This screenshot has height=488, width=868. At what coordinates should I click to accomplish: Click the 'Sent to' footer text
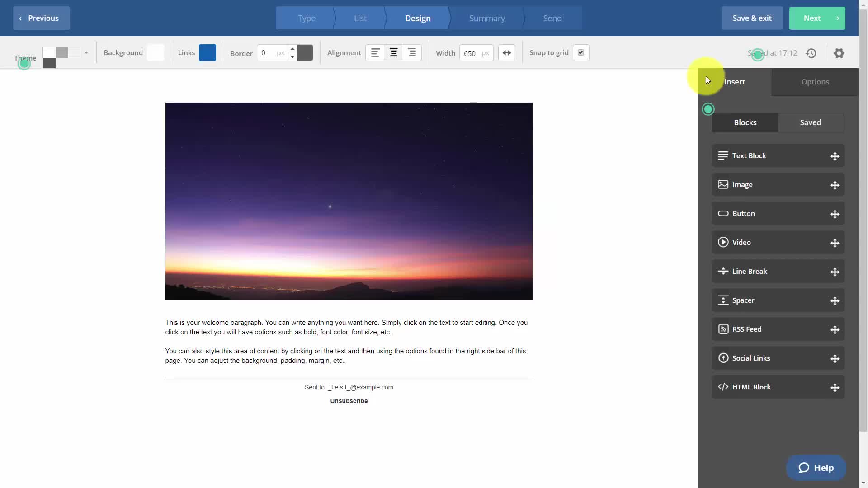(x=349, y=388)
